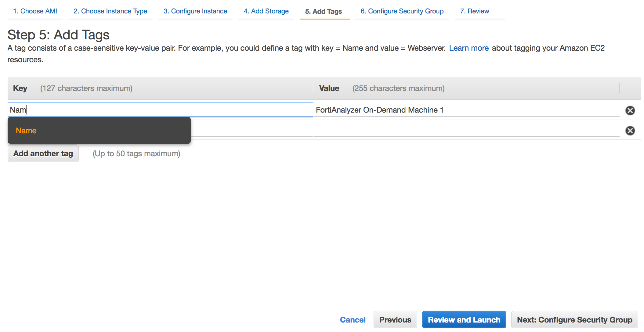644x332 pixels.
Task: Open Configure Security Group step tab
Action: [402, 11]
